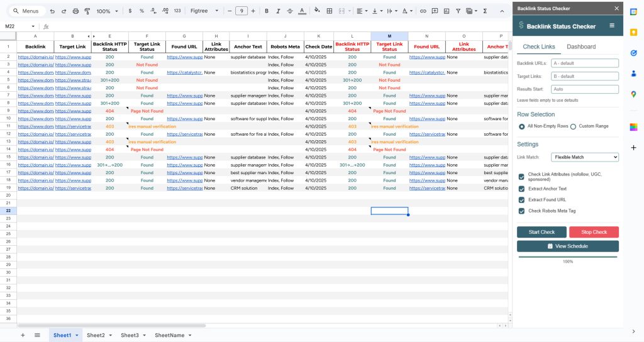The height and width of the screenshot is (342, 644).
Task: Uncheck the Extract Anchor Text checkbox
Action: (521, 189)
